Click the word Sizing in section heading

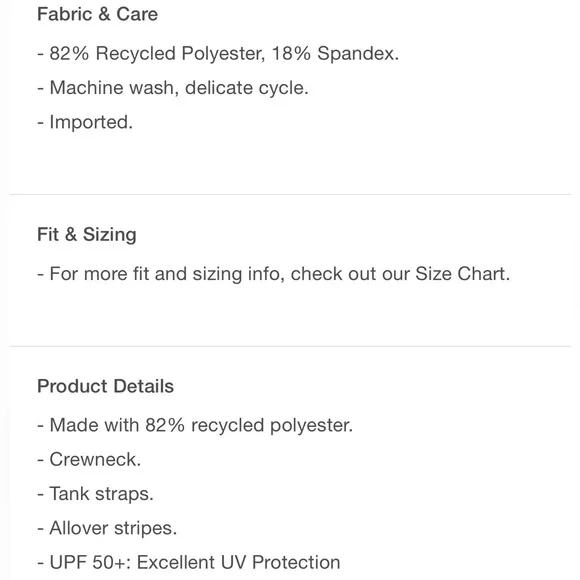point(110,235)
